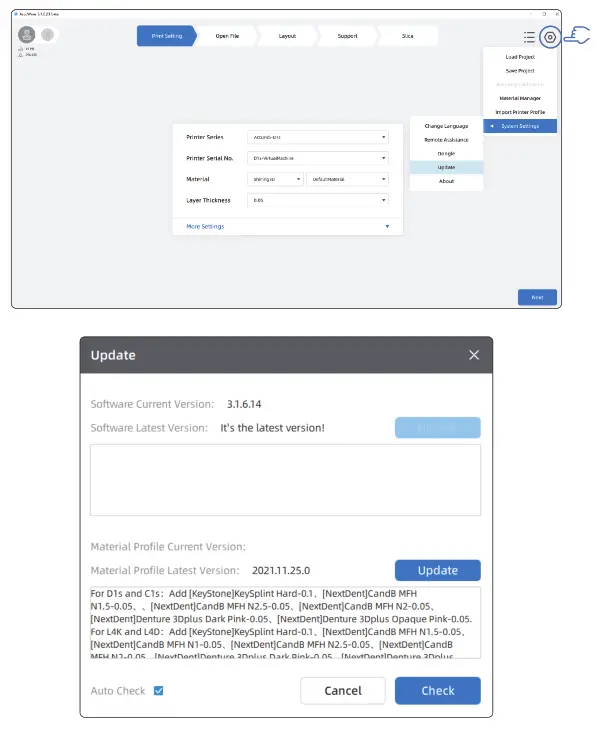Click the material profile Update button
The width and height of the screenshot is (600, 734).
[438, 570]
